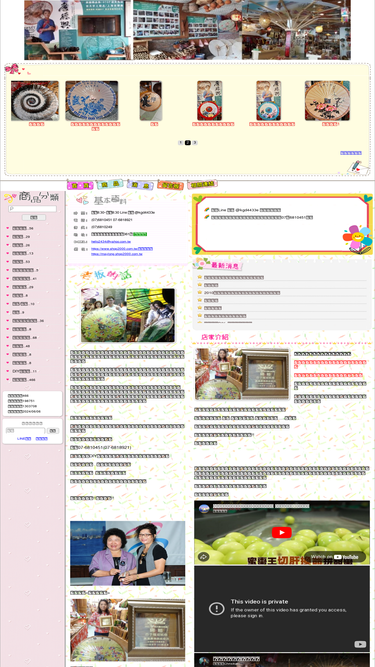Viewport: 375px width, 667px height.
Task: Open the peony painted umbrella thumbnail
Action: click(327, 101)
